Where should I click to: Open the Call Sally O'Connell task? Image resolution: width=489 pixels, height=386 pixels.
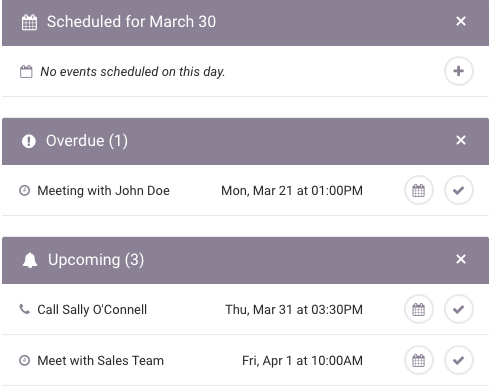pos(92,310)
